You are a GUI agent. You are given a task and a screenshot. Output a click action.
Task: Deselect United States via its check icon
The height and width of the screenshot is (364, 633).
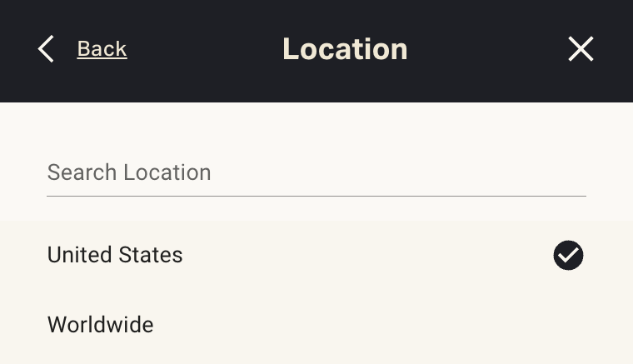(x=568, y=256)
